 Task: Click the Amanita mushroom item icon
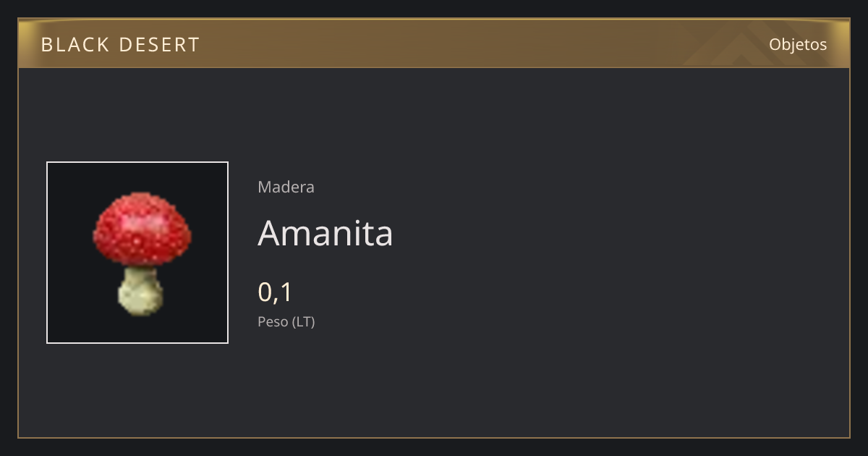point(142,253)
